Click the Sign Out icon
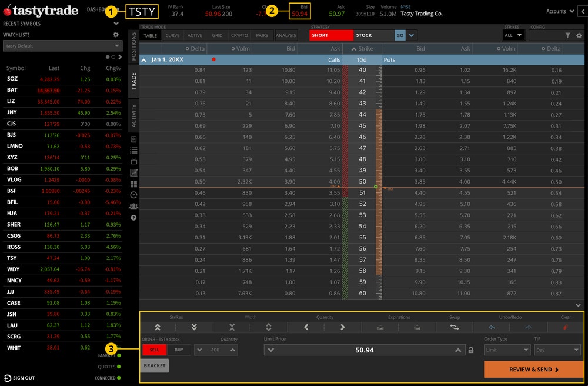 click(x=8, y=378)
